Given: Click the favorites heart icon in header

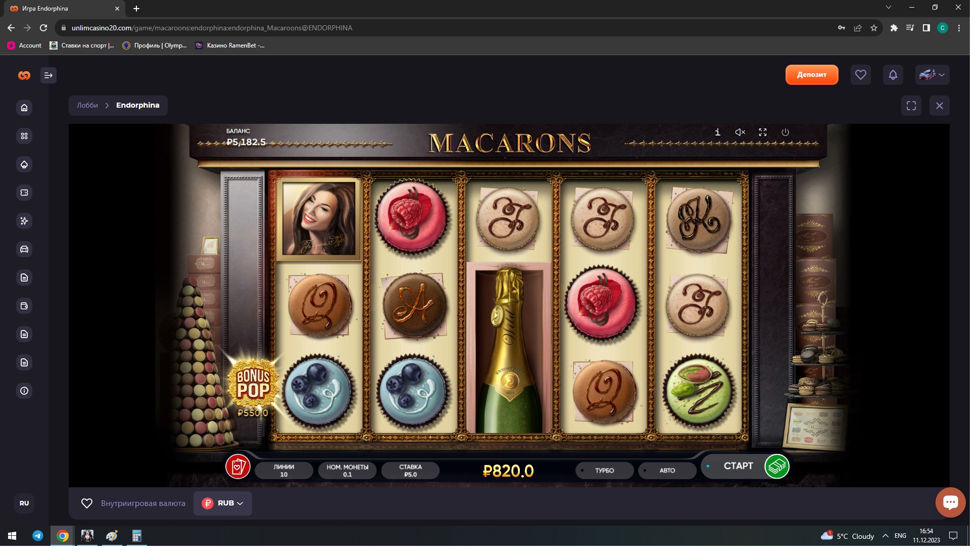Looking at the screenshot, I should tap(860, 75).
